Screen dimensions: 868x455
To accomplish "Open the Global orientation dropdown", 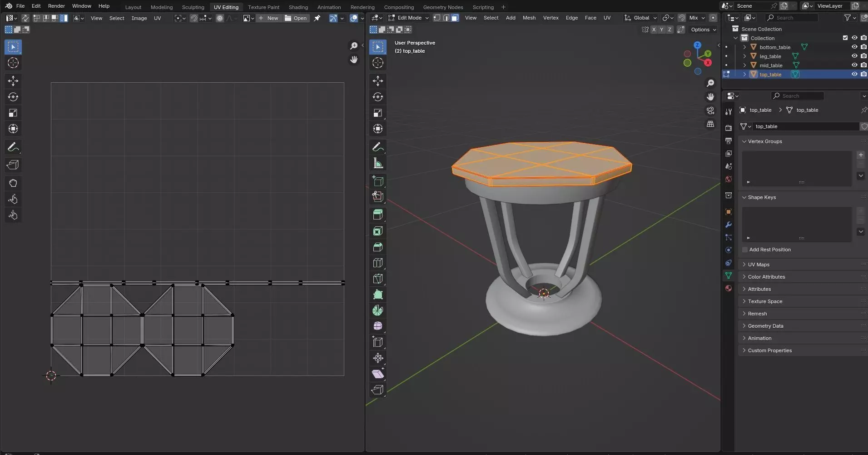I will [x=640, y=18].
